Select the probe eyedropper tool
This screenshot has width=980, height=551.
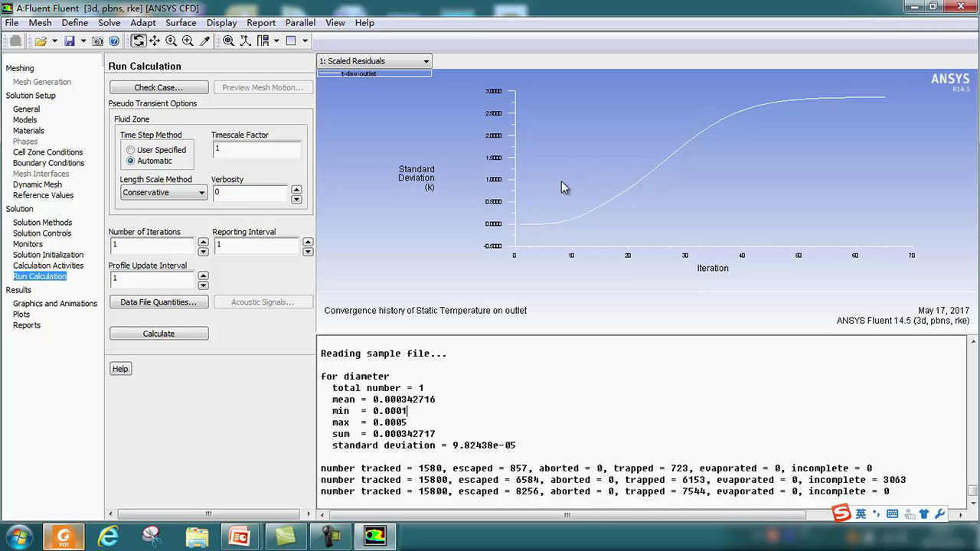205,41
